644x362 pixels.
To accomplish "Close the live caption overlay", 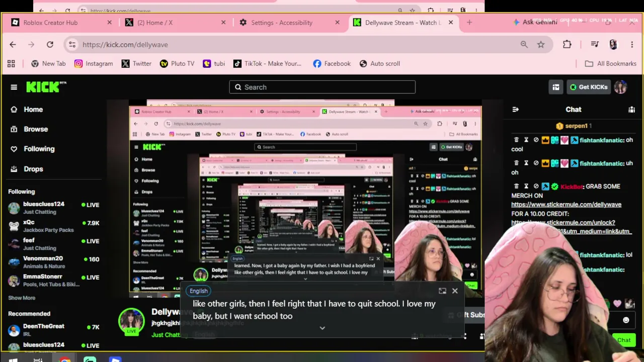I will tap(455, 291).
